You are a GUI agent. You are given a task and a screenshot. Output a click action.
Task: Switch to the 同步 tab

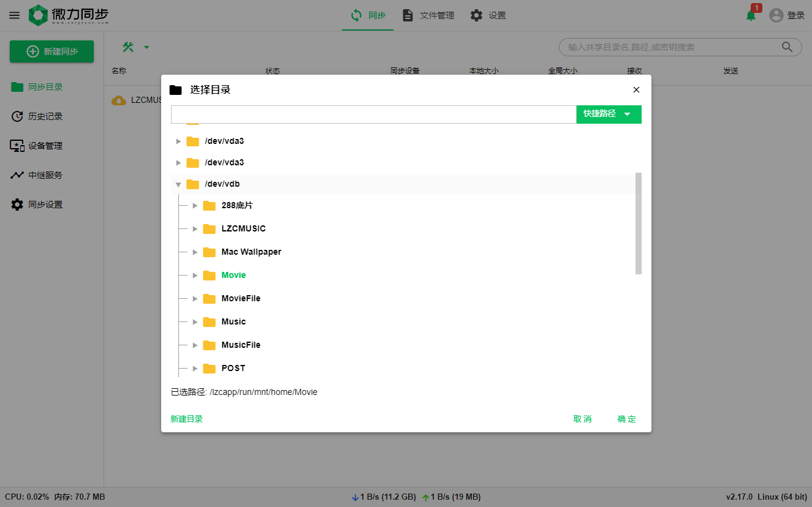point(368,15)
